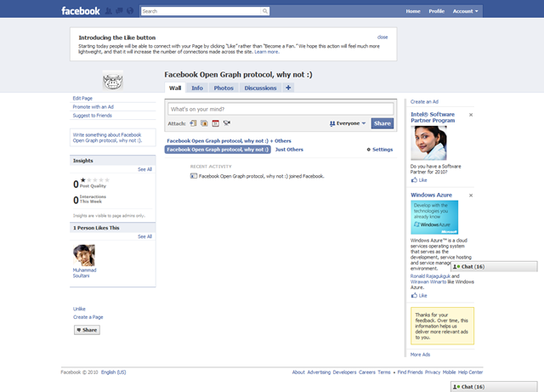The width and height of the screenshot is (544, 392).
Task: Open the Intel ad woman image
Action: click(428, 143)
